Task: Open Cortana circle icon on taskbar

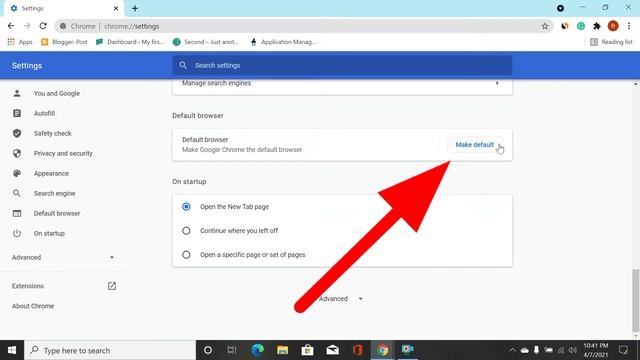Action: pos(208,350)
